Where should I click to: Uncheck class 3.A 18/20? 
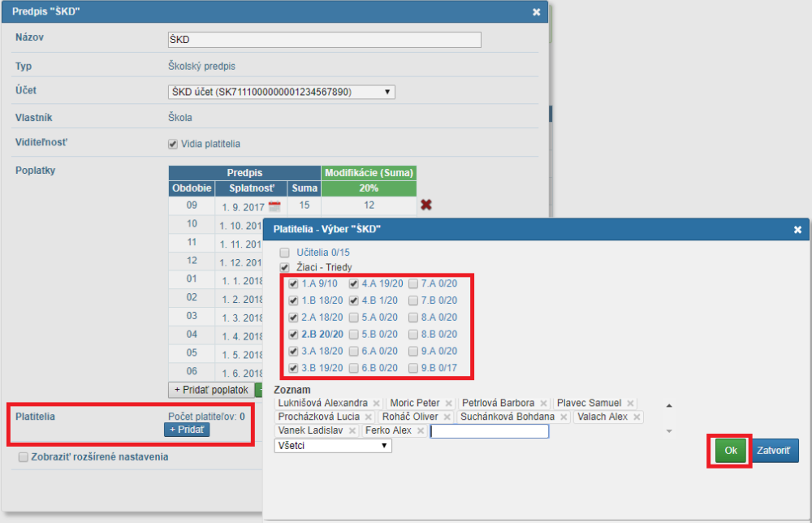tap(293, 352)
